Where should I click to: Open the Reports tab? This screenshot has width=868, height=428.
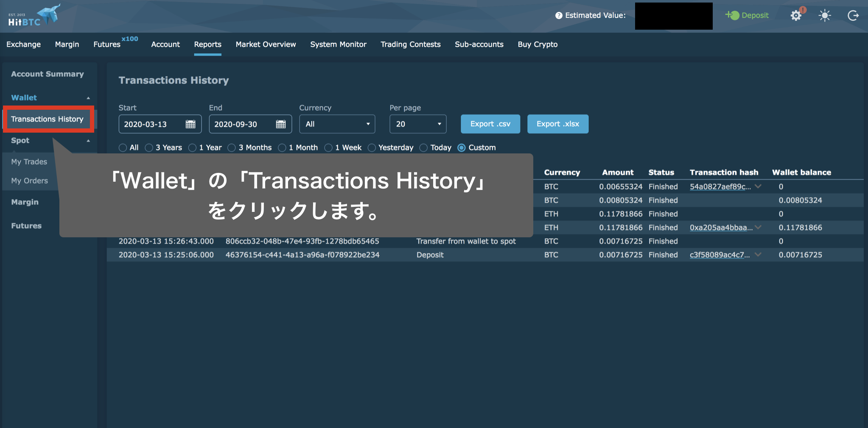[x=208, y=44]
